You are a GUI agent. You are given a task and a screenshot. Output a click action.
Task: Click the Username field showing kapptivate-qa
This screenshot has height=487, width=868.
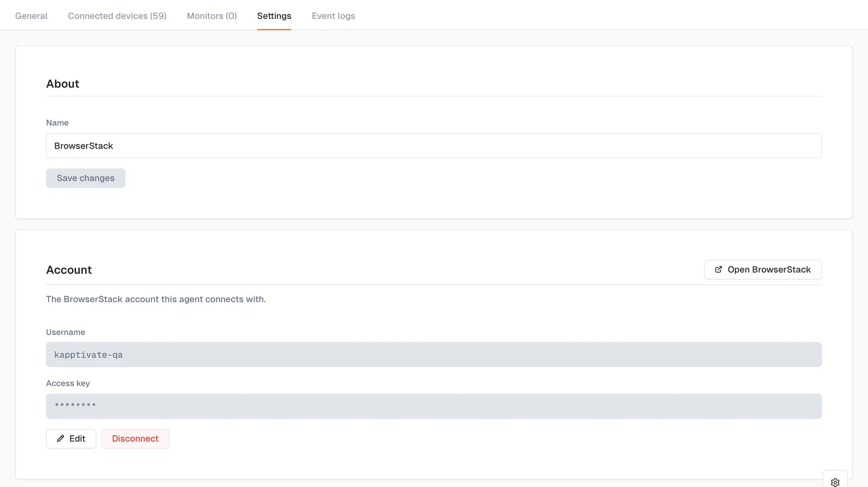[434, 355]
